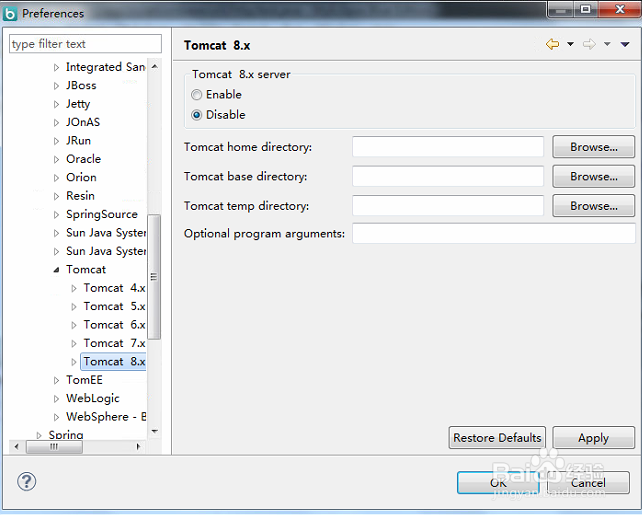This screenshot has height=515, width=642.
Task: Expand the Jetty tree node
Action: pyautogui.click(x=57, y=104)
